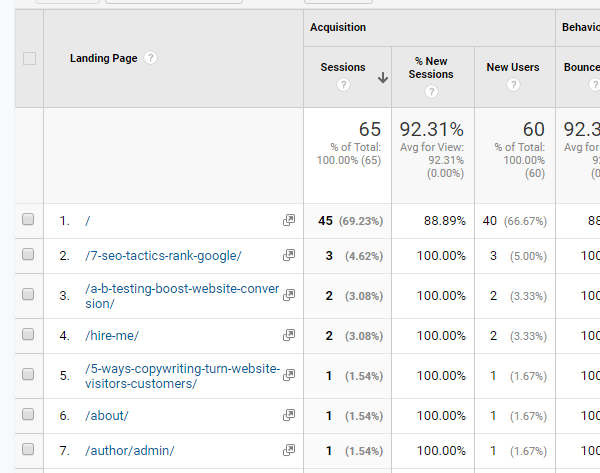
Task: Click help icon under Sessions header
Action: tap(343, 86)
